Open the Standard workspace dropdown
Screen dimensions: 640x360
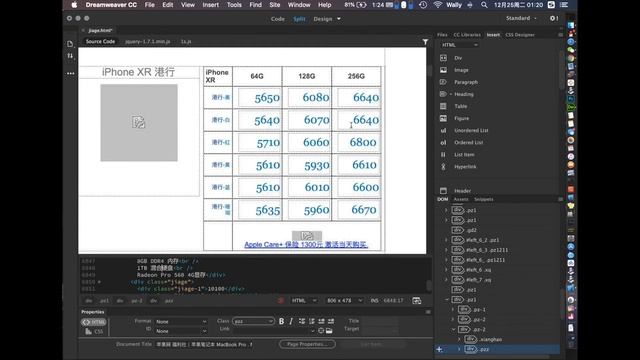coord(521,18)
